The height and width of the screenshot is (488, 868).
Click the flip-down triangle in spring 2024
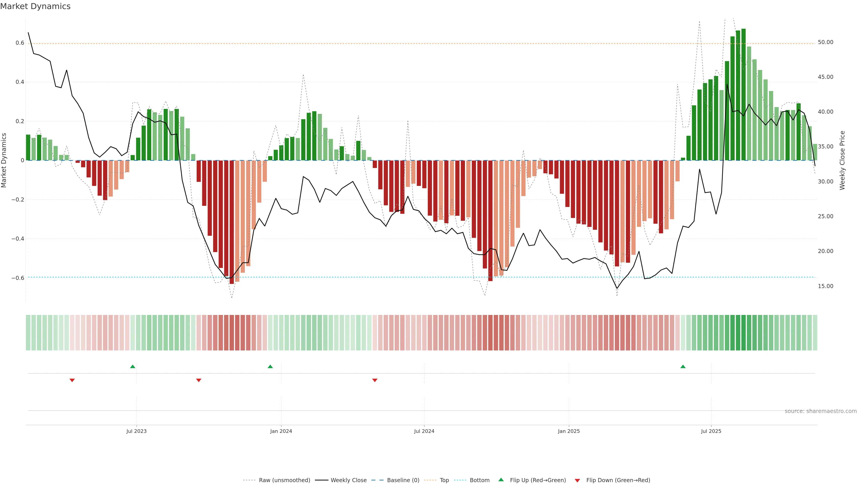(375, 380)
